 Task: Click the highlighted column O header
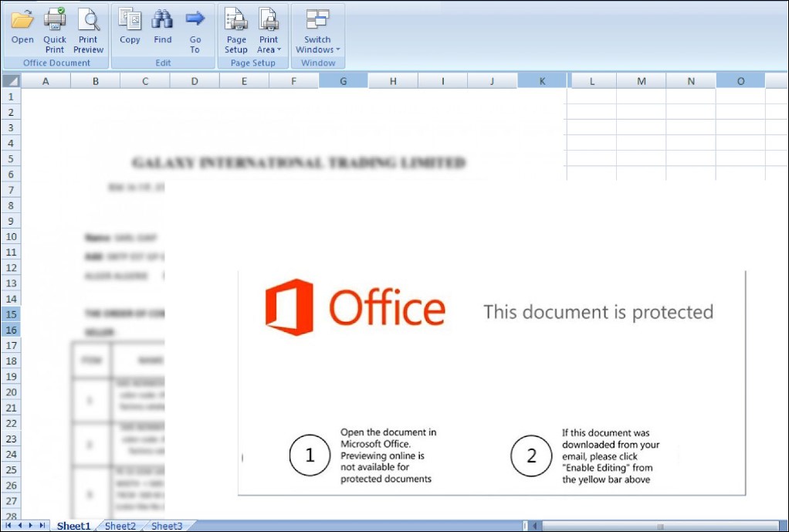click(x=740, y=81)
